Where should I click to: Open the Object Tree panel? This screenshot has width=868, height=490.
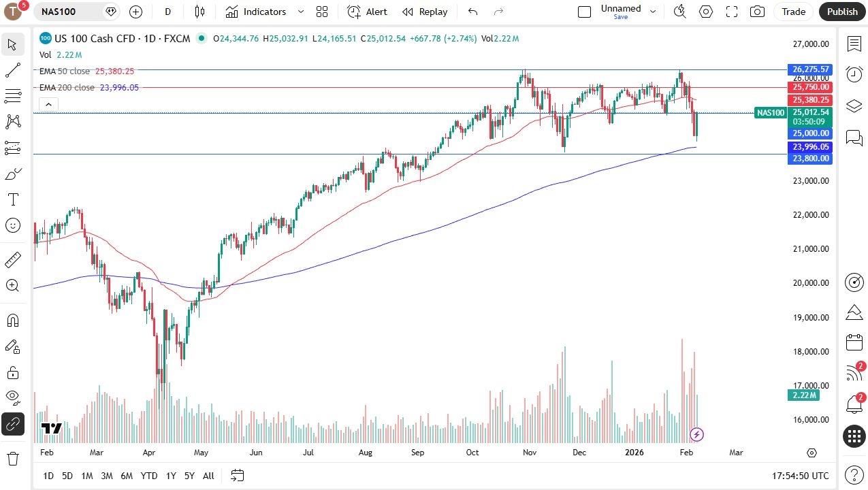tap(854, 105)
